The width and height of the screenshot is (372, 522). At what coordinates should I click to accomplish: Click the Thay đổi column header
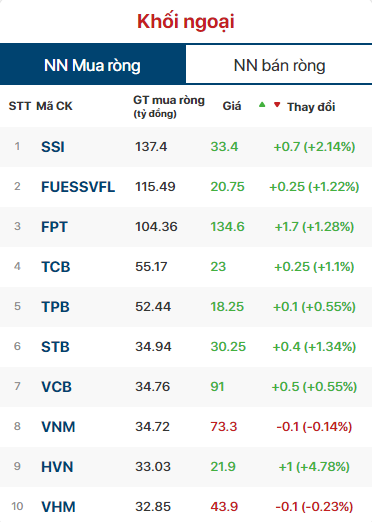(x=311, y=107)
